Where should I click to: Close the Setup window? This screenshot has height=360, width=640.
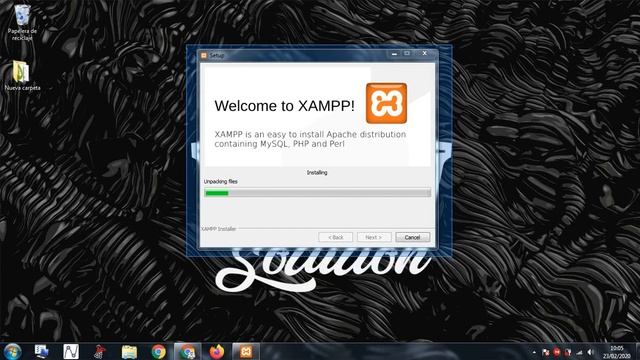point(424,53)
